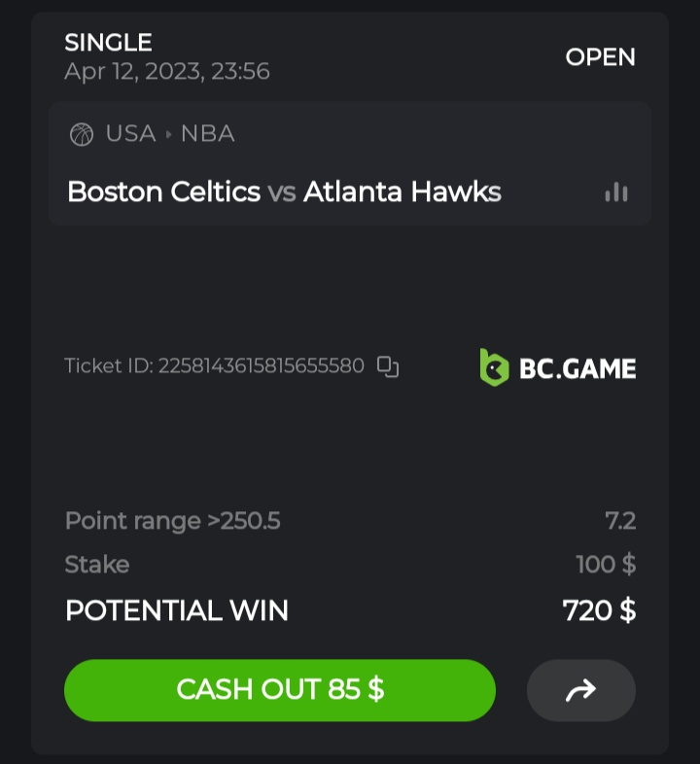700x764 pixels.
Task: Click the SINGLE bet type label
Action: [x=108, y=43]
